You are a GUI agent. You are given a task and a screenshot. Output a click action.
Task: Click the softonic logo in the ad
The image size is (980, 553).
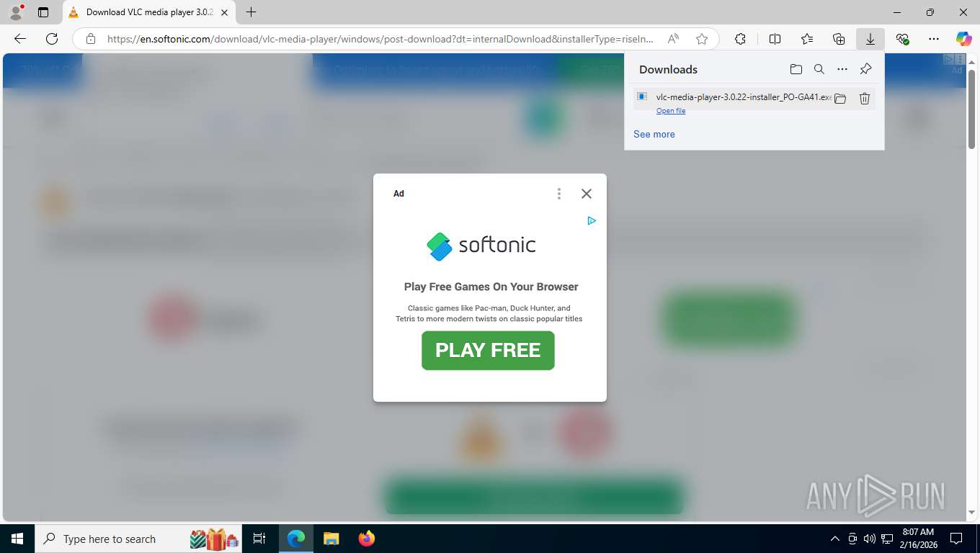coord(481,246)
